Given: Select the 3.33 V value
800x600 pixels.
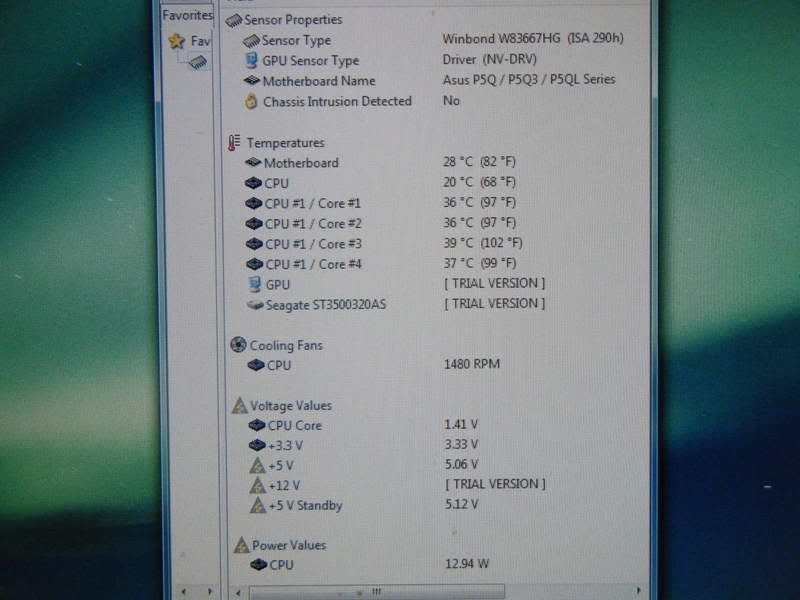Looking at the screenshot, I should 461,444.
